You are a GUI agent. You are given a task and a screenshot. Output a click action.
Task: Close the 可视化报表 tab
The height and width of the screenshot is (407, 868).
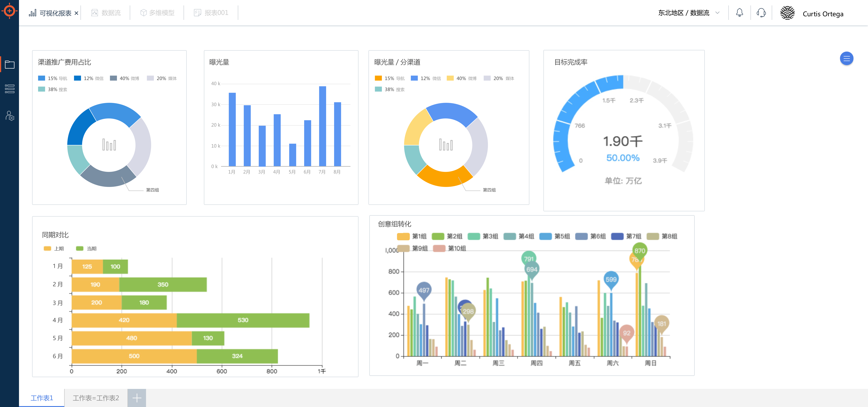coord(77,13)
